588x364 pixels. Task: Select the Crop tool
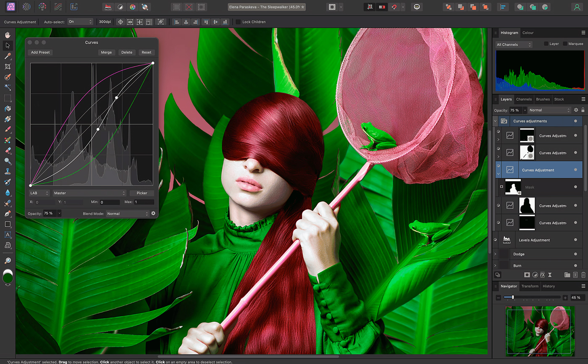pyautogui.click(x=8, y=66)
